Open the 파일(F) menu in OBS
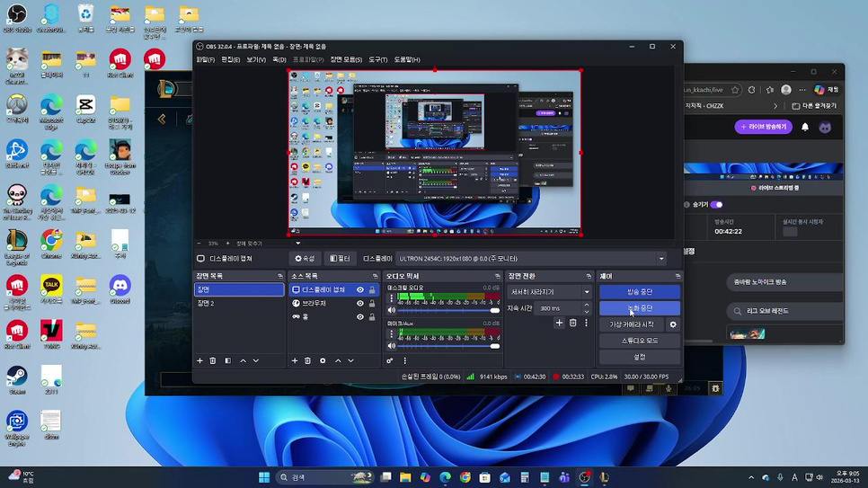868x488 pixels. [206, 60]
